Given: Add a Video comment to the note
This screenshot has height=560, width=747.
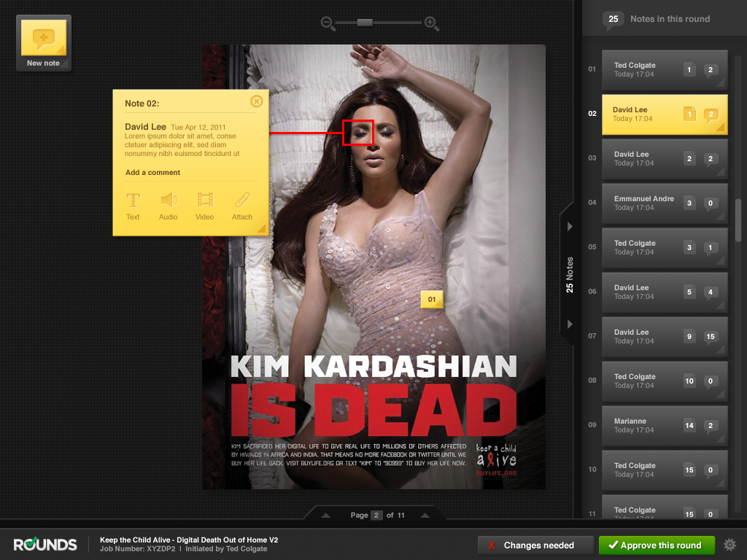Looking at the screenshot, I should tap(205, 206).
